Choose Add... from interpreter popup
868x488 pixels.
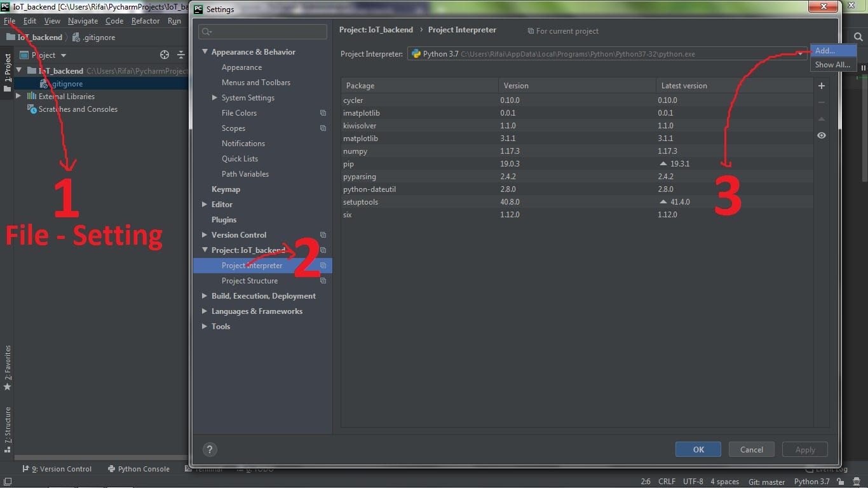(833, 51)
